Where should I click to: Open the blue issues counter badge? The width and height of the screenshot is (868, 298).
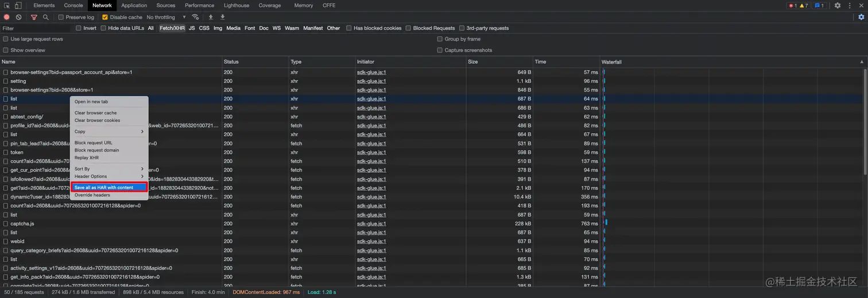[x=819, y=6]
